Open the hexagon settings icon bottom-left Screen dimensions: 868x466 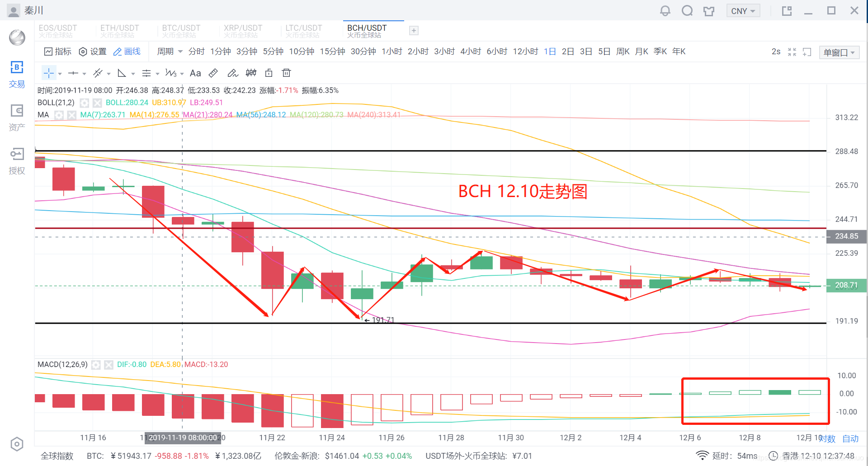(17, 444)
